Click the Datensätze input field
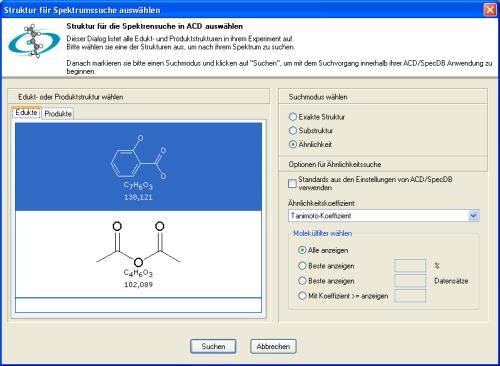 click(410, 281)
